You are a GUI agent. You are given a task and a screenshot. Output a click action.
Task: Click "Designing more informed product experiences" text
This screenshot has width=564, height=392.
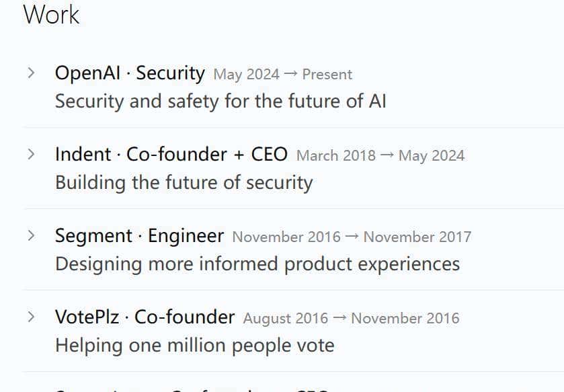[x=257, y=264]
